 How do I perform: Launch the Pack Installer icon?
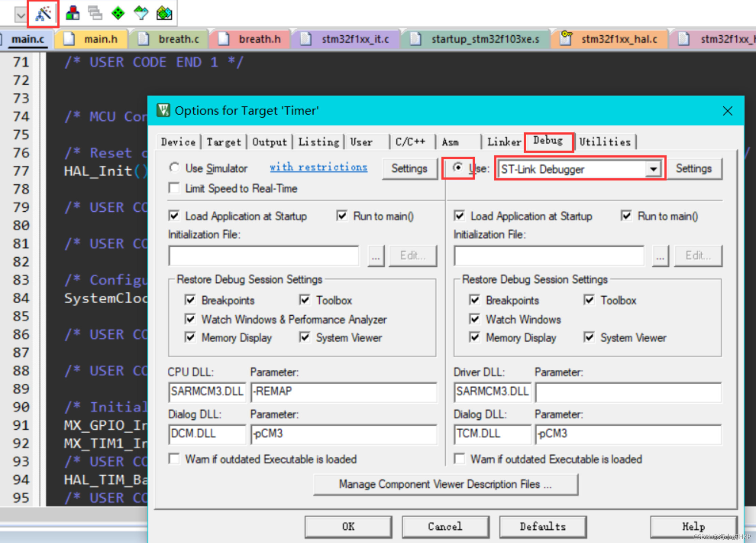[164, 14]
